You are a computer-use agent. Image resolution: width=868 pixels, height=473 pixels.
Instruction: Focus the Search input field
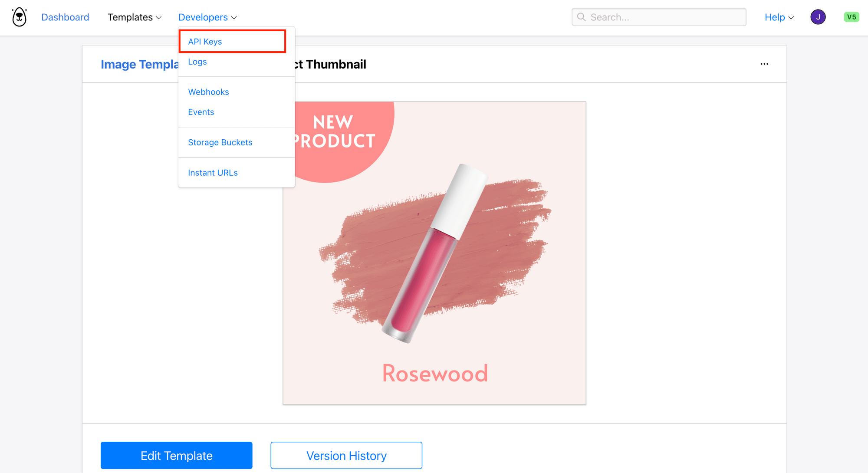[659, 17]
